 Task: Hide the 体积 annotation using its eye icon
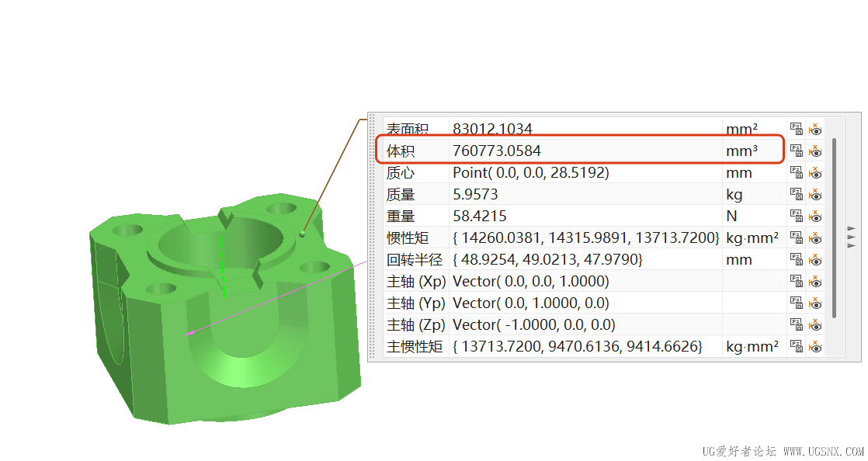815,151
